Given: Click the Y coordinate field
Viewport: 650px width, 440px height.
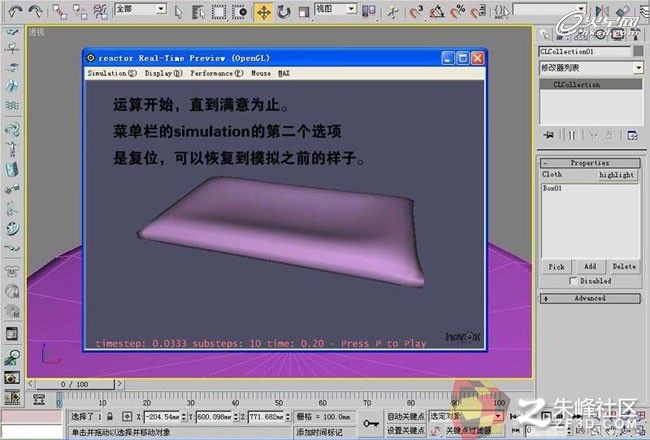Looking at the screenshot, I should pyautogui.click(x=214, y=416).
